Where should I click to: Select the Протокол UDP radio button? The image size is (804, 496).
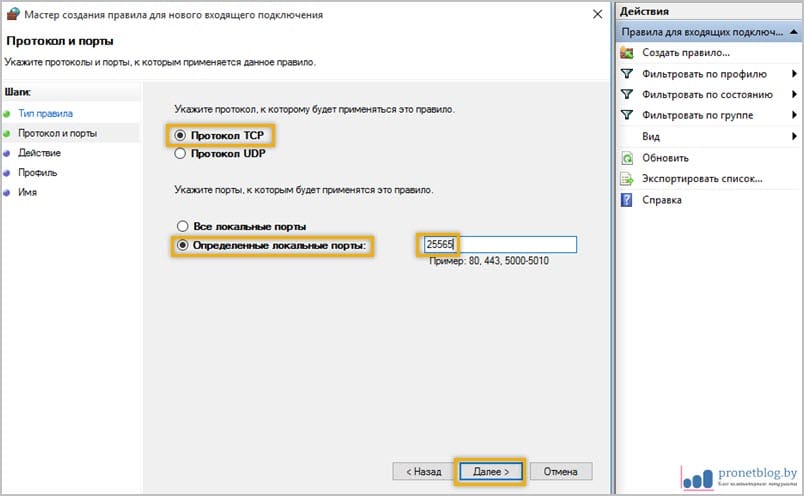click(x=181, y=154)
